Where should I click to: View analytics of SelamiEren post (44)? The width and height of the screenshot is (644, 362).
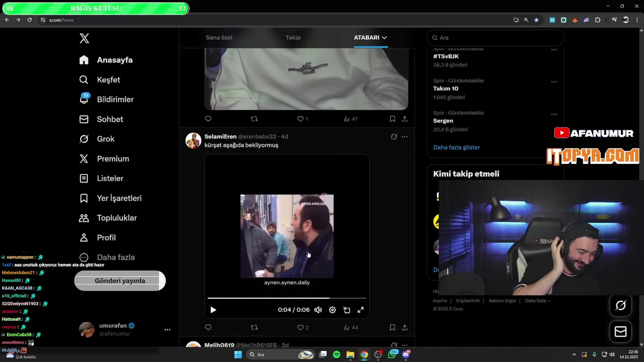pos(351,327)
